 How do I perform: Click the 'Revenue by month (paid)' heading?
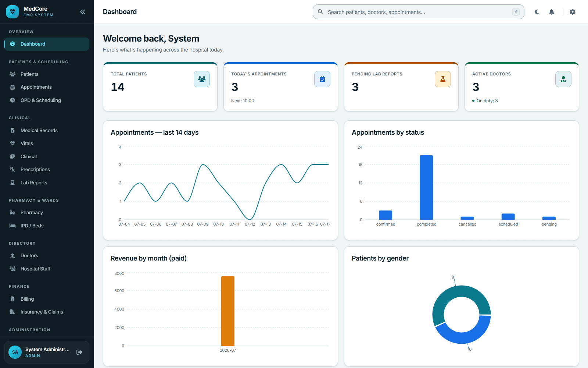coord(149,258)
